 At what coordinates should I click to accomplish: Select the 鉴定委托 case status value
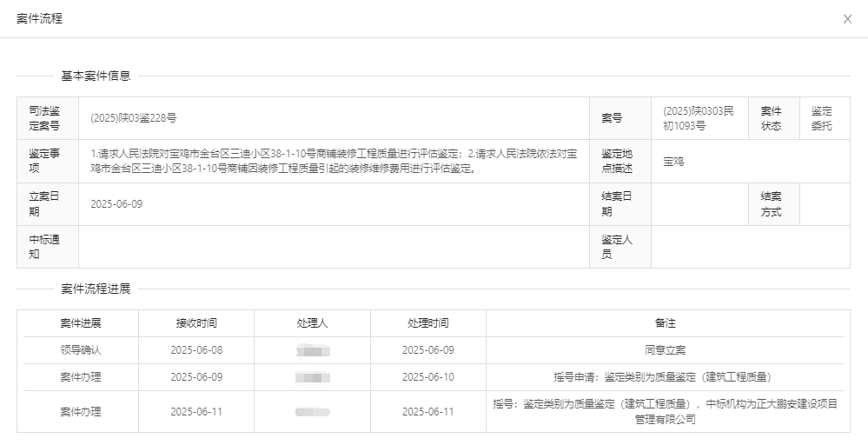[822, 118]
